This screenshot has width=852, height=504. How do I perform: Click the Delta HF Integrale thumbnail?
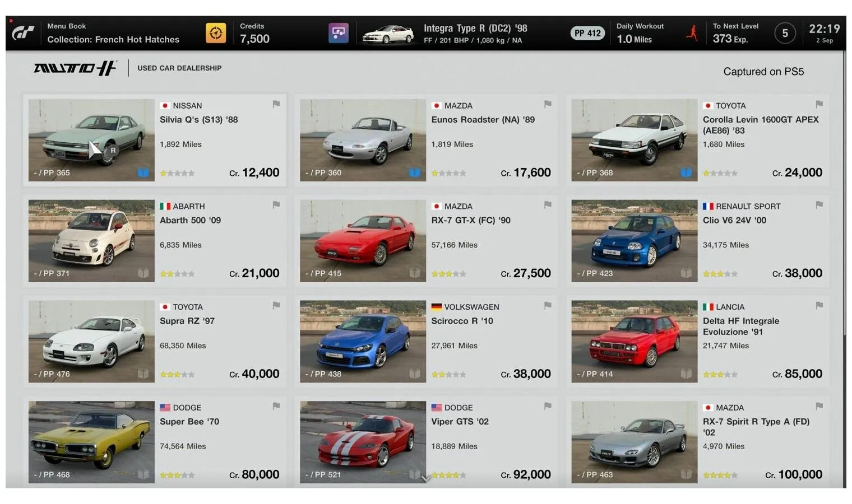pos(634,342)
